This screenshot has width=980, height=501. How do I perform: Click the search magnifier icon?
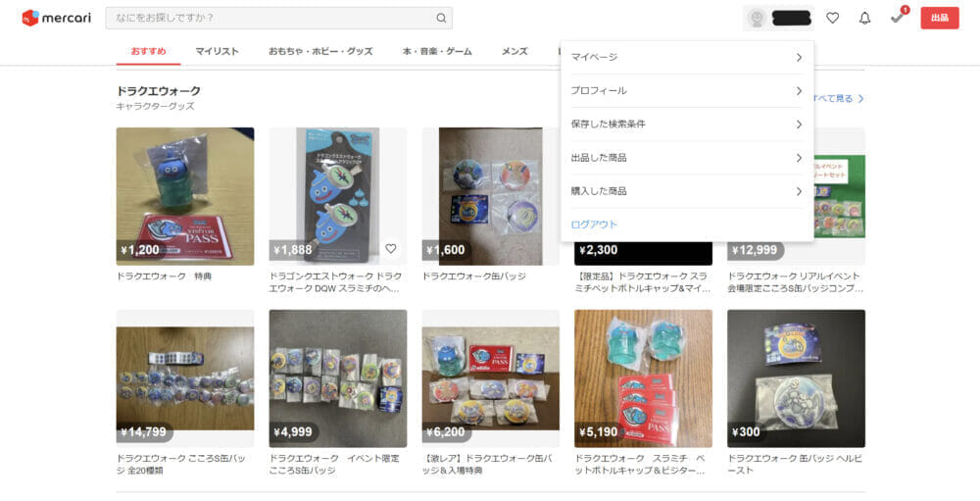441,19
